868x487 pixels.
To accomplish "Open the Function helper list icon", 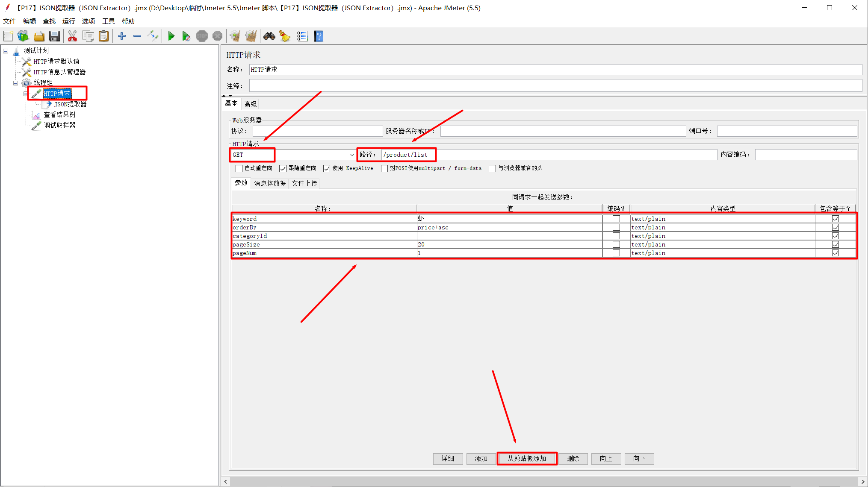I will point(303,36).
